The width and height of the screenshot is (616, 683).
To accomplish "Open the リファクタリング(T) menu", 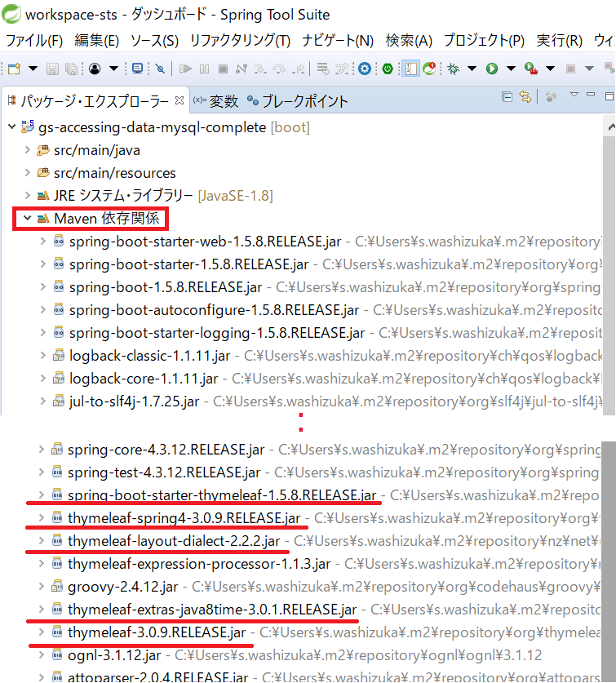I will pyautogui.click(x=239, y=40).
